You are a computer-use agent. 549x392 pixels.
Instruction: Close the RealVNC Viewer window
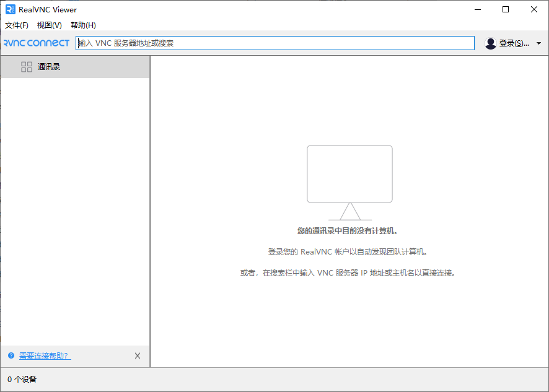pyautogui.click(x=534, y=9)
